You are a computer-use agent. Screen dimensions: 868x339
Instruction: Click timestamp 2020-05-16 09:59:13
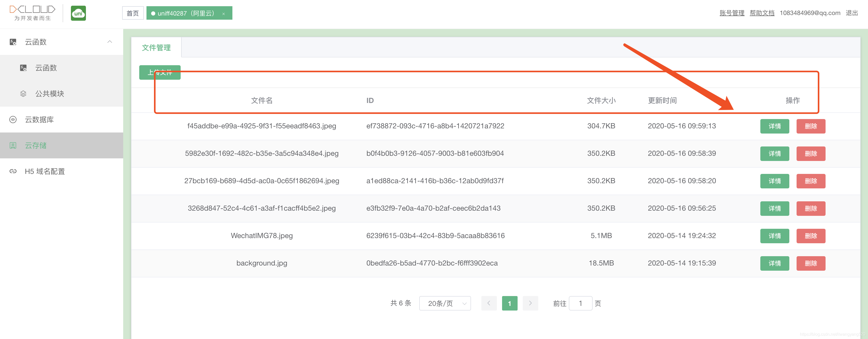682,126
